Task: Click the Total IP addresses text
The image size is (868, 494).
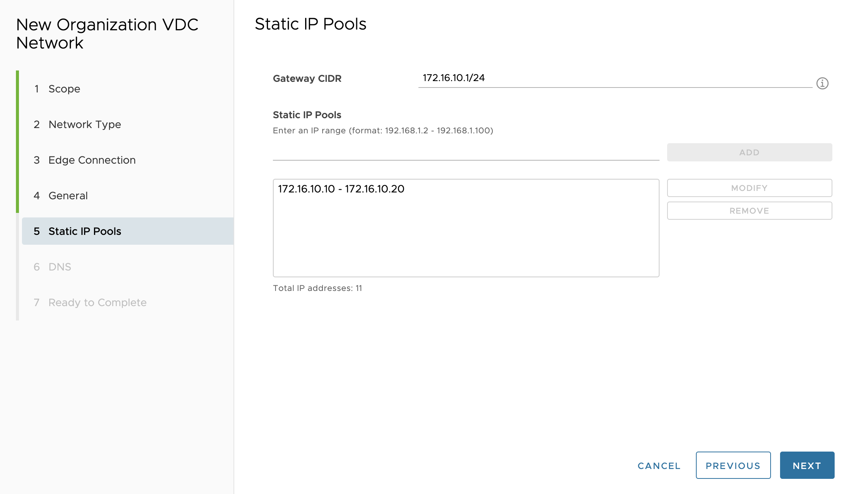Action: (x=317, y=288)
